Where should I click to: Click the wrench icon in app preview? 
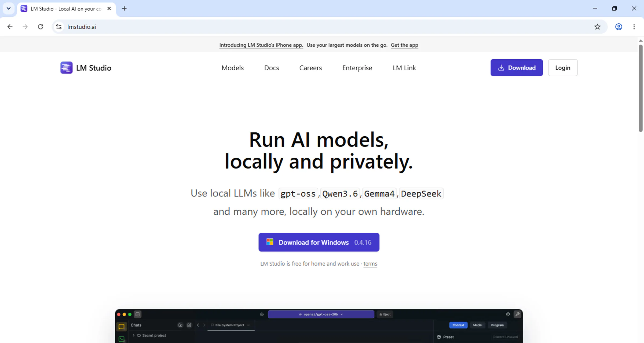pos(517,314)
